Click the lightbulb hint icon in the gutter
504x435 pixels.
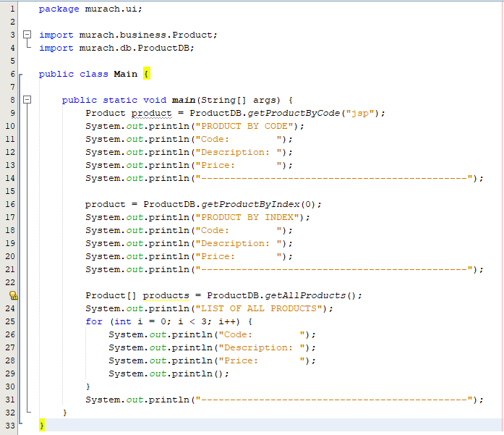point(13,295)
